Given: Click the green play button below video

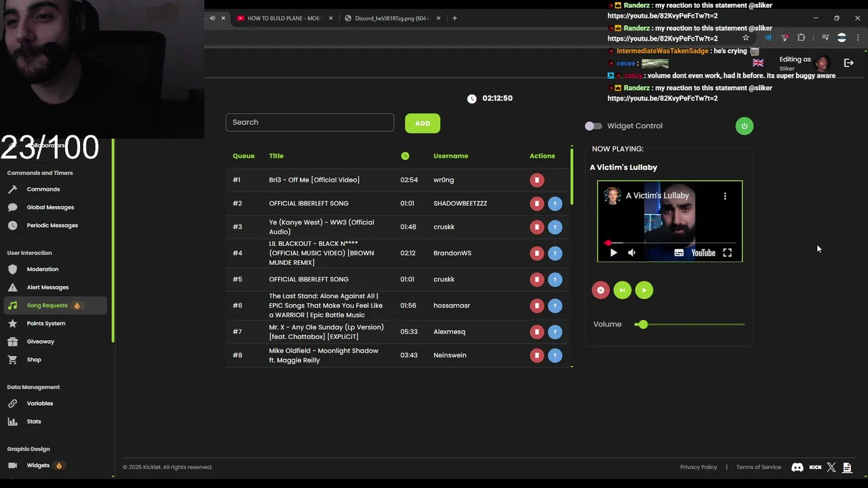Looking at the screenshot, I should [x=644, y=290].
